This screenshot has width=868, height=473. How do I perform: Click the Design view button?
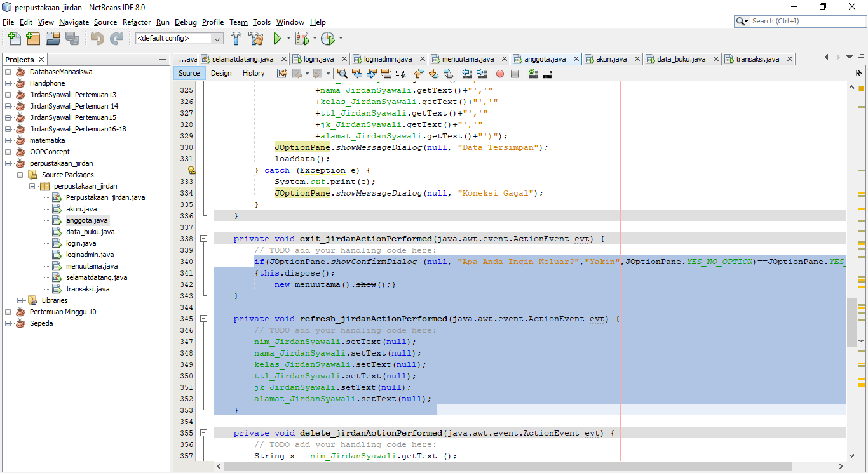(x=220, y=73)
